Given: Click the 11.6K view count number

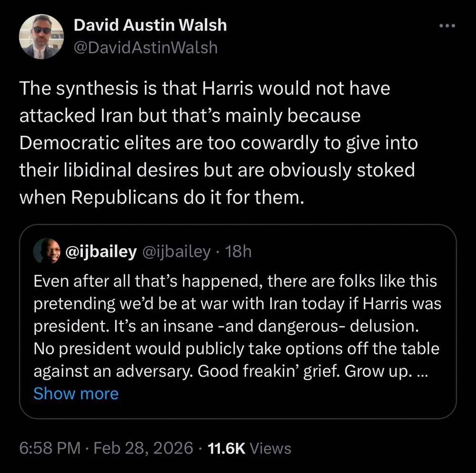Looking at the screenshot, I should coord(227,448).
